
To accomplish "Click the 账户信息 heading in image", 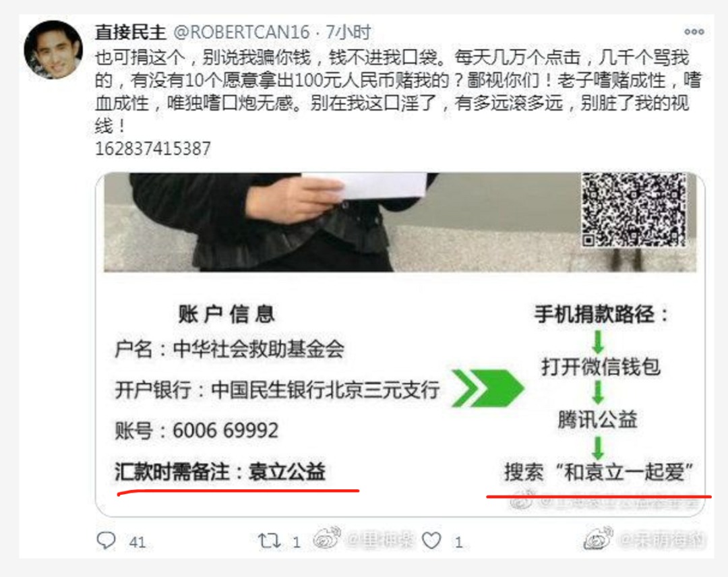I will (x=226, y=314).
